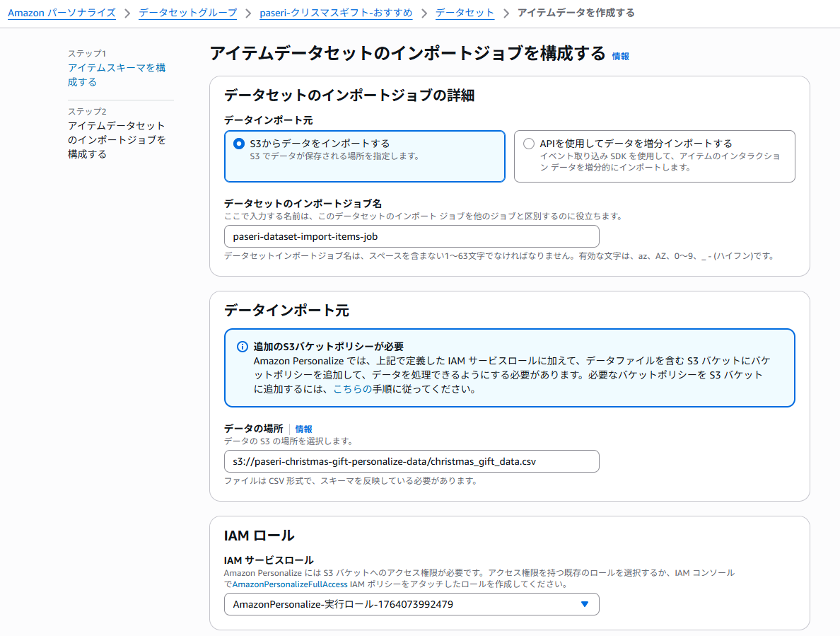Click 情報 link beside the page heading
The height and width of the screenshot is (636, 840).
tap(620, 56)
